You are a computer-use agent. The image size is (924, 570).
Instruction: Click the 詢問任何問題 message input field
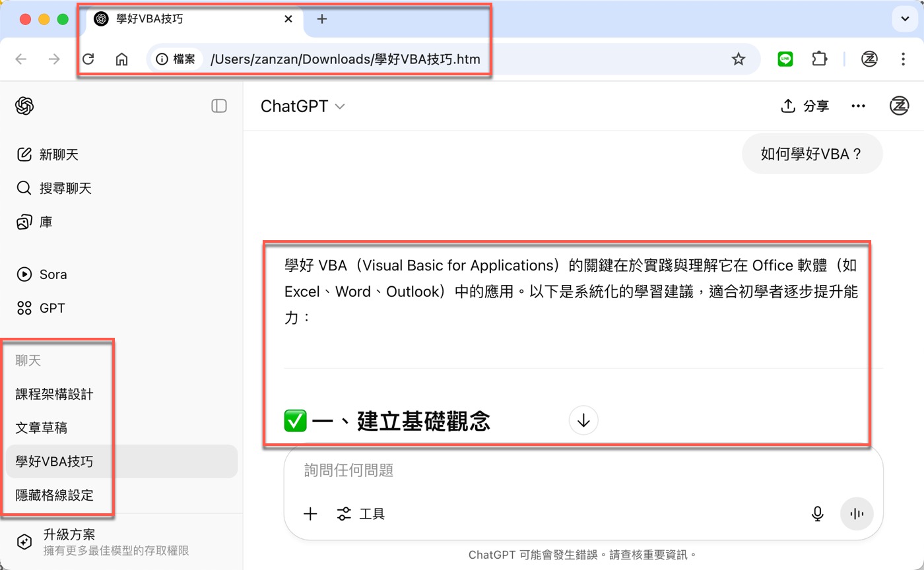click(x=583, y=470)
